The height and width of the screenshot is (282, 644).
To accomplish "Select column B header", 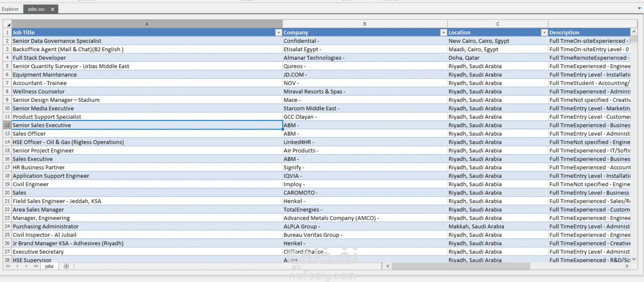I will click(x=365, y=24).
